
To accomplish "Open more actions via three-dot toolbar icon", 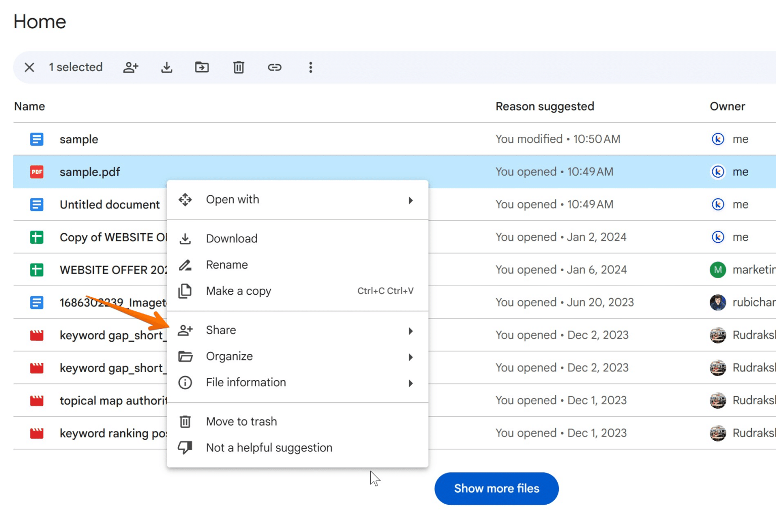I will point(310,67).
